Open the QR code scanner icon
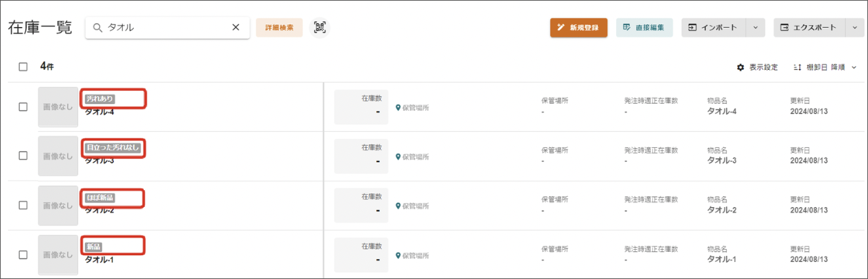The image size is (868, 279). (320, 28)
